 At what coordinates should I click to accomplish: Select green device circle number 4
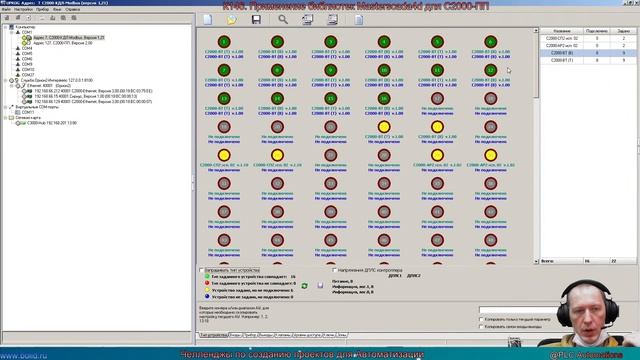[x=384, y=42]
